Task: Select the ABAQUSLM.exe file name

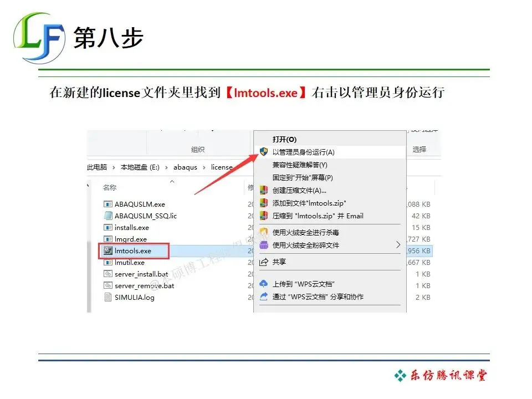Action: click(140, 204)
